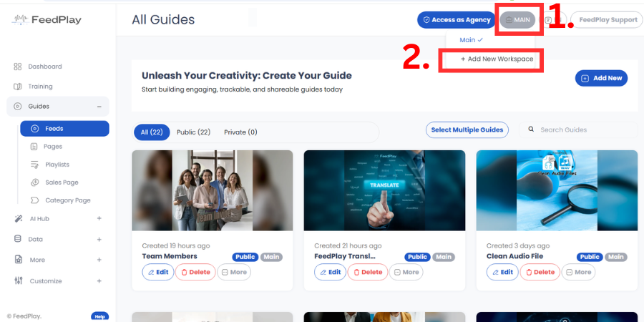Open More options for FeedPlay Transl...
644x322 pixels.
point(406,272)
